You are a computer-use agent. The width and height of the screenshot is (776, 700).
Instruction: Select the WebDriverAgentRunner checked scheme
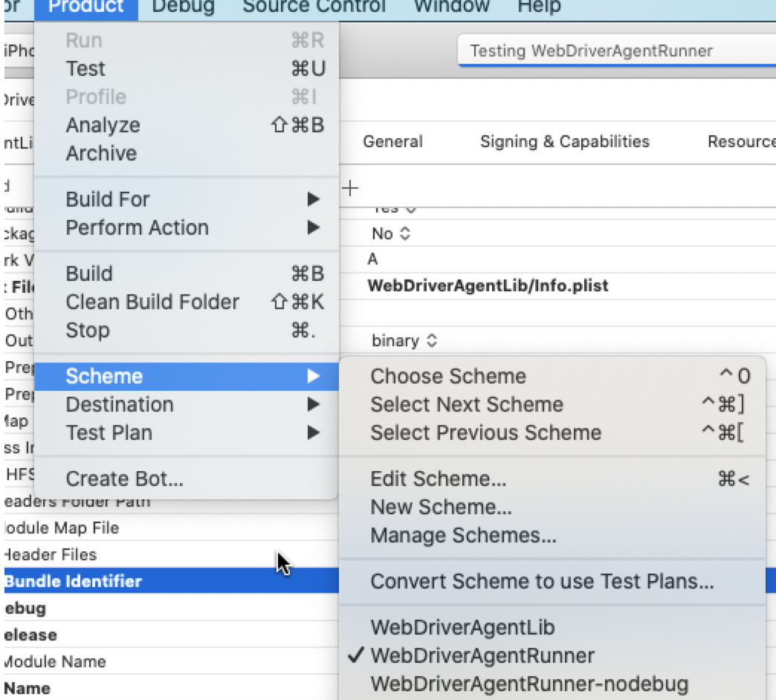[x=482, y=655]
